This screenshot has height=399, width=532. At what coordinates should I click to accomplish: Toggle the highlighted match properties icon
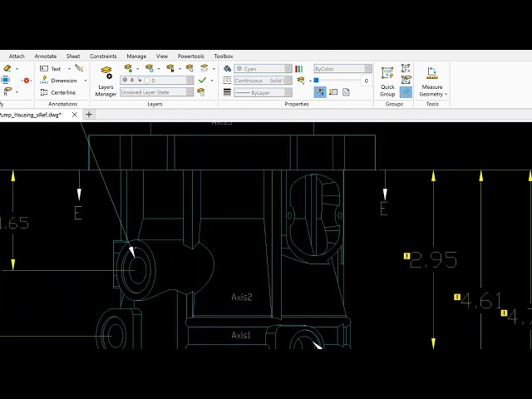pyautogui.click(x=320, y=92)
